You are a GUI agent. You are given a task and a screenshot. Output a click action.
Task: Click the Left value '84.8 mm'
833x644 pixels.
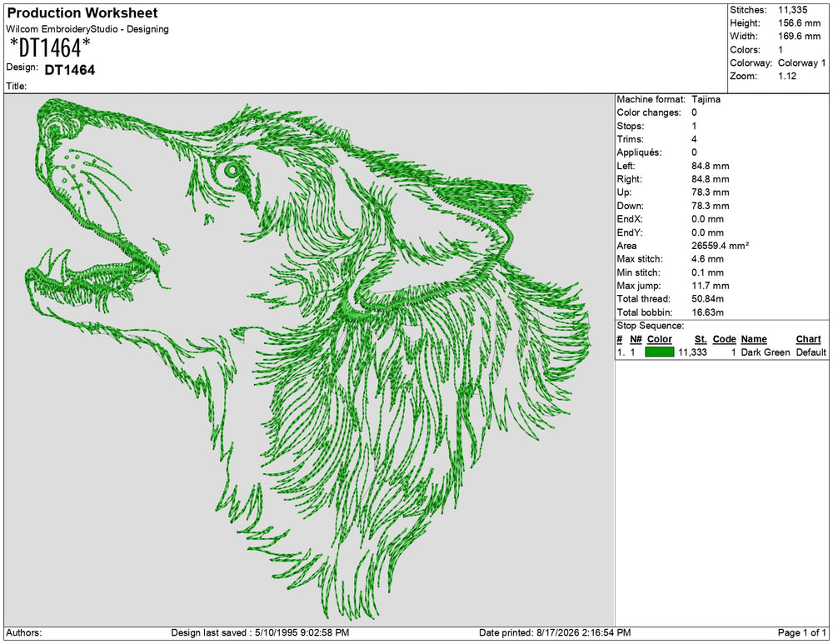click(711, 166)
